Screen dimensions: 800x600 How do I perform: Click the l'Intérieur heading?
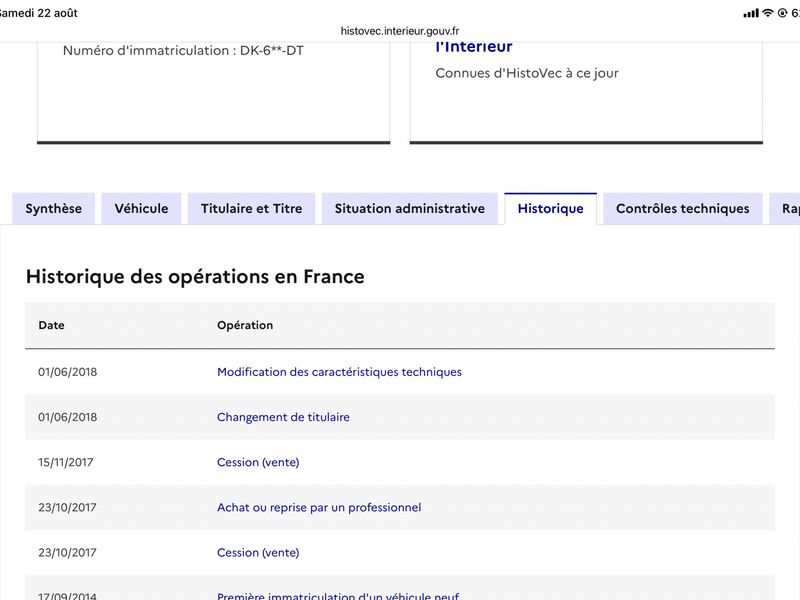(x=473, y=47)
